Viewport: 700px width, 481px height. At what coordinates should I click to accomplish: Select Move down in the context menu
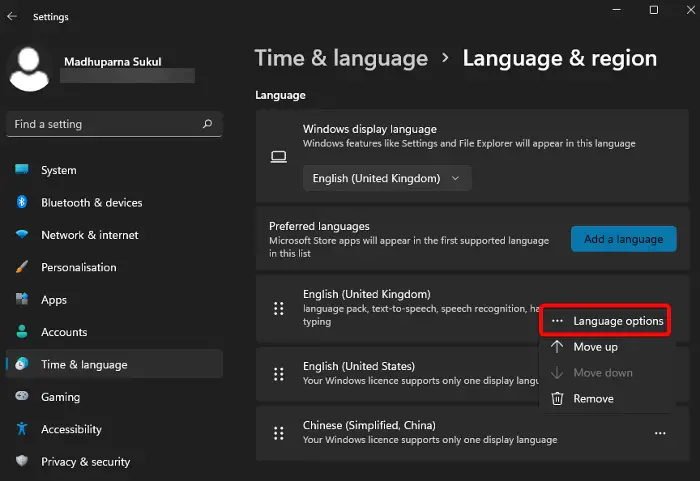(x=605, y=372)
